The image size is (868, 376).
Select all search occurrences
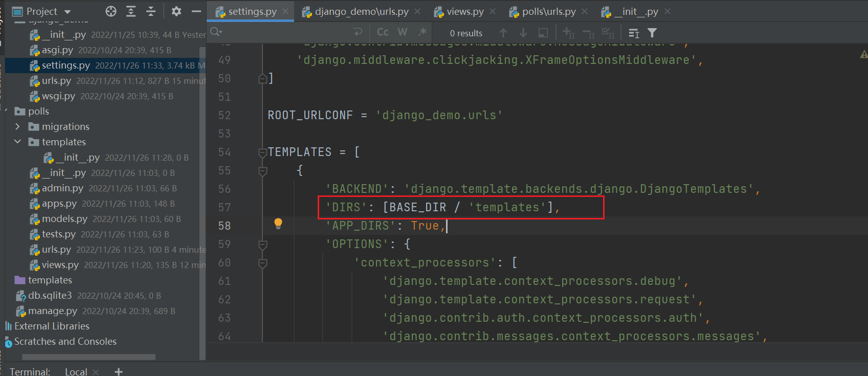608,33
